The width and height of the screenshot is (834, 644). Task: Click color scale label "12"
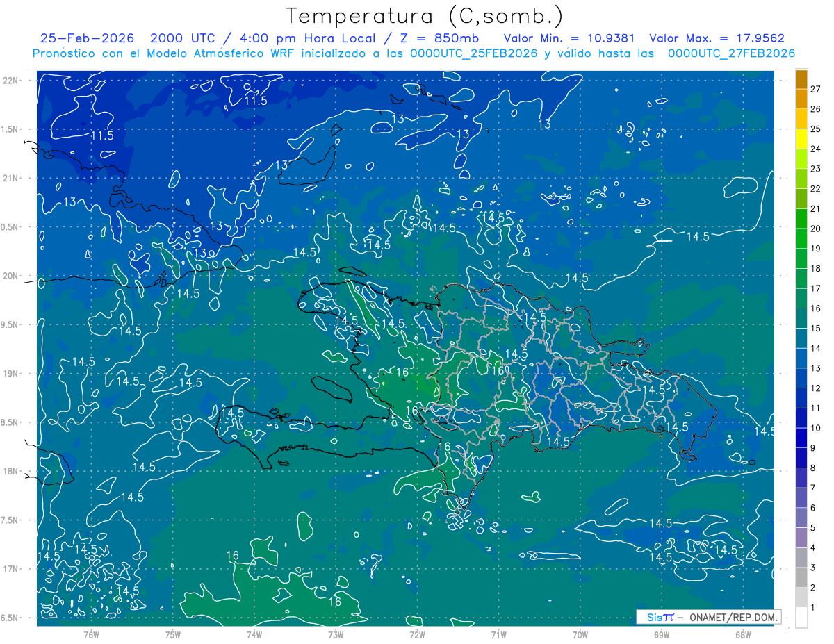[x=816, y=388]
